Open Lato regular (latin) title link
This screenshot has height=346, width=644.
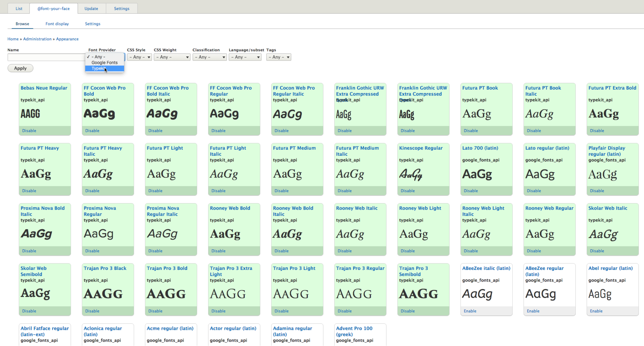pos(547,148)
